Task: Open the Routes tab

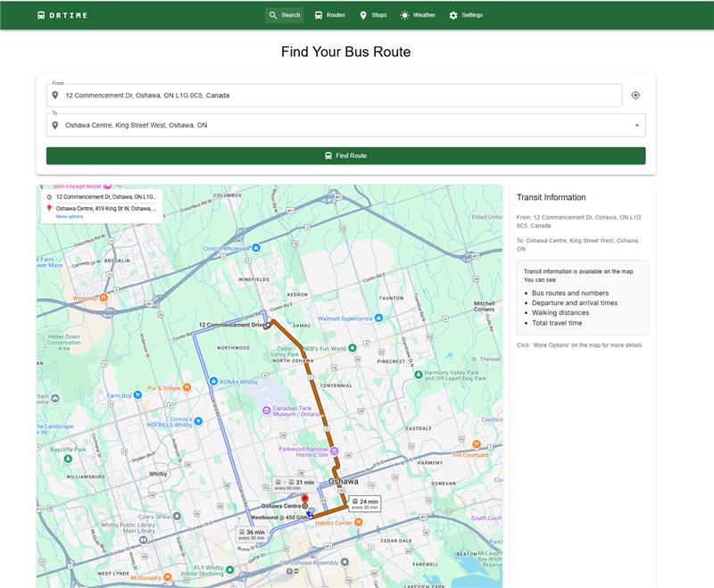Action: pos(330,15)
